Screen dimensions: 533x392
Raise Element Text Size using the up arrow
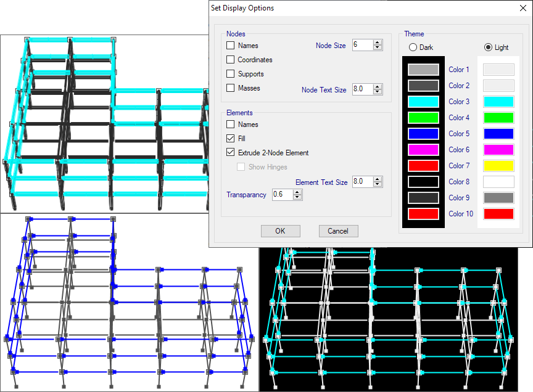[x=378, y=179]
